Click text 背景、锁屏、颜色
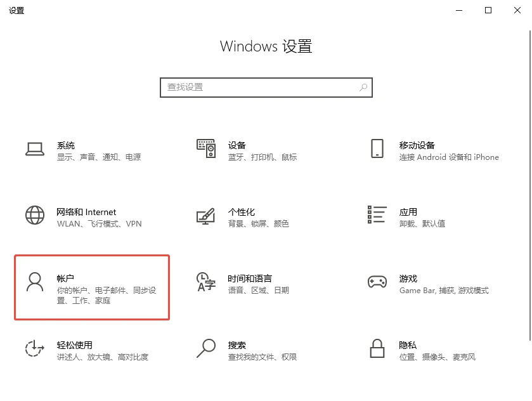532x401 pixels. [258, 224]
